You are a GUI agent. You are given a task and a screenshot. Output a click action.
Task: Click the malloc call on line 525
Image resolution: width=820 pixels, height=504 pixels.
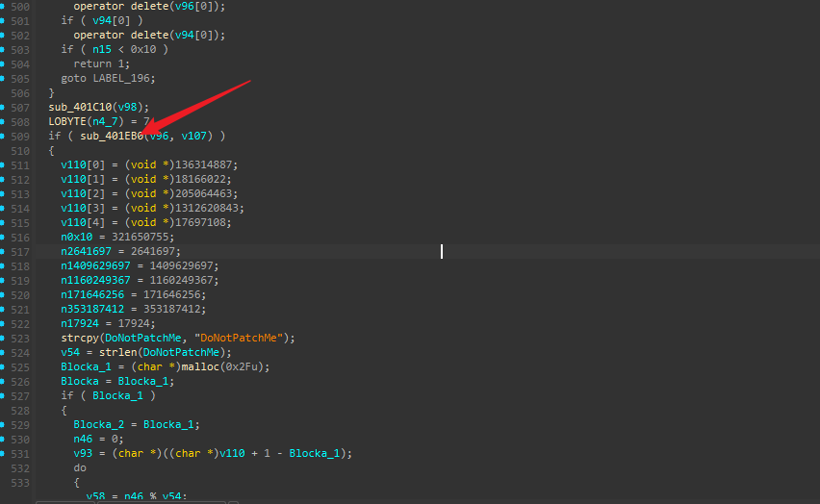point(200,367)
